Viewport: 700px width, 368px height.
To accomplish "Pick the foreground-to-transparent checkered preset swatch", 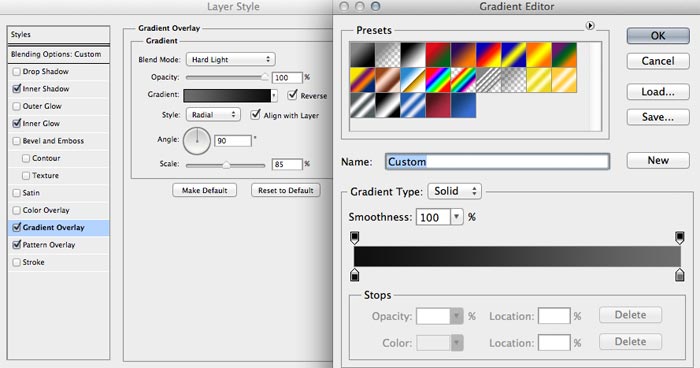I will [388, 55].
